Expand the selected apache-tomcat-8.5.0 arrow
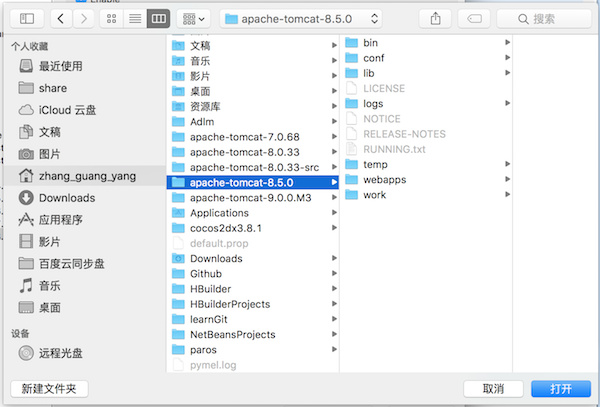This screenshot has width=600, height=407. (334, 182)
